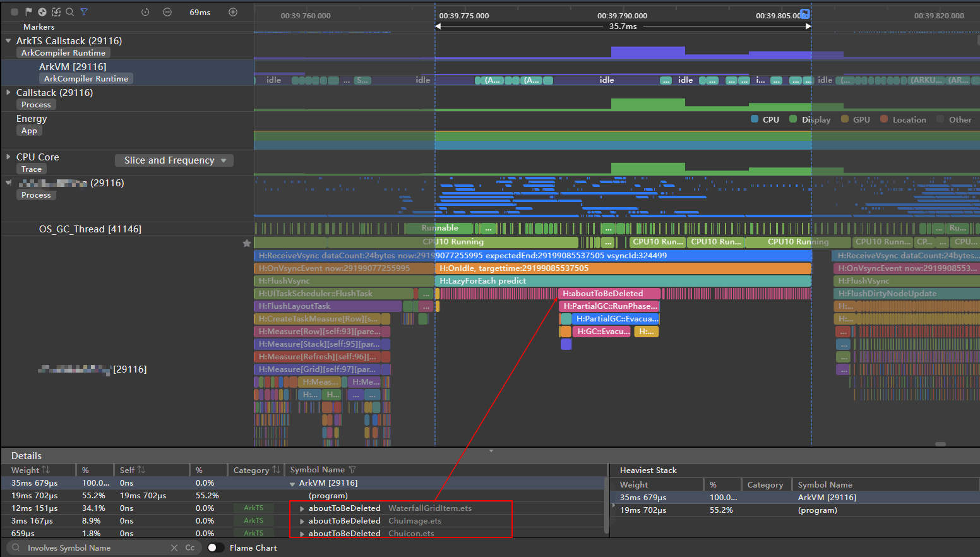Screen dimensions: 980x557
Task: Select the H:OnIdle targettime slice
Action: (623, 268)
